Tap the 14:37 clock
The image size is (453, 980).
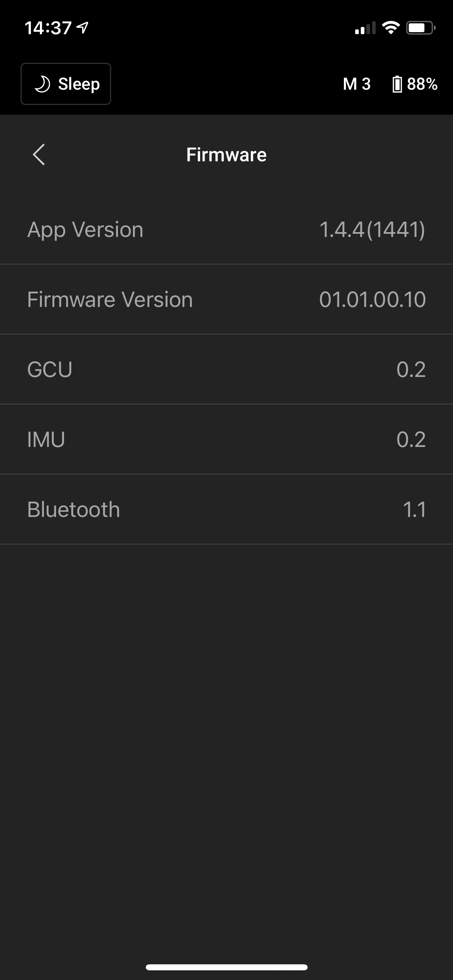tap(48, 28)
